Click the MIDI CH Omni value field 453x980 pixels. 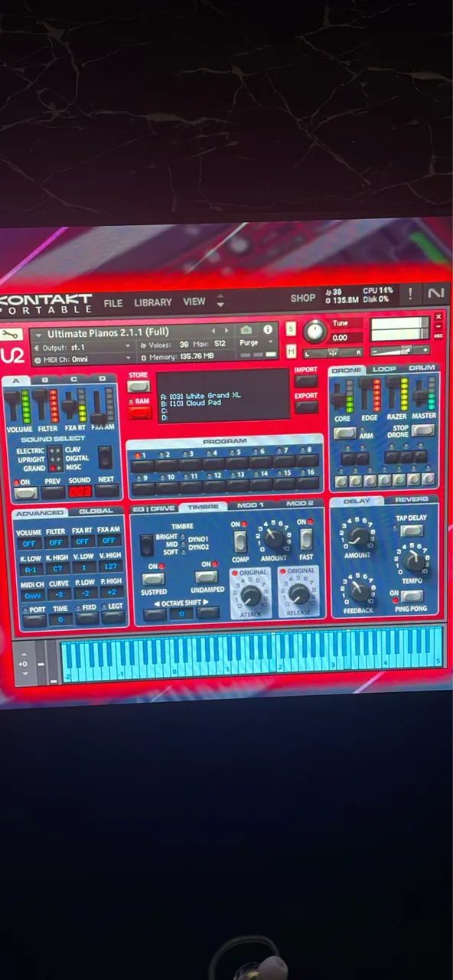coord(34,595)
